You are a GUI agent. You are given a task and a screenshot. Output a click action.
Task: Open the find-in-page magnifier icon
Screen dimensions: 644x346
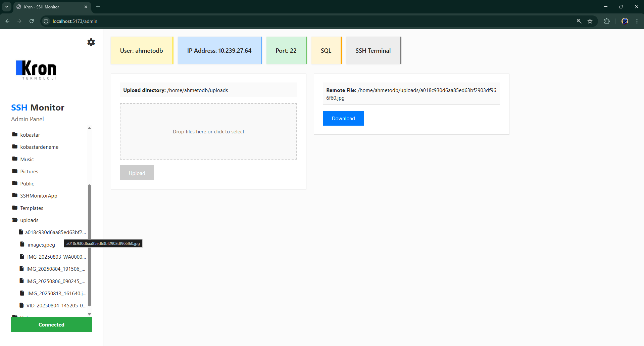click(579, 21)
